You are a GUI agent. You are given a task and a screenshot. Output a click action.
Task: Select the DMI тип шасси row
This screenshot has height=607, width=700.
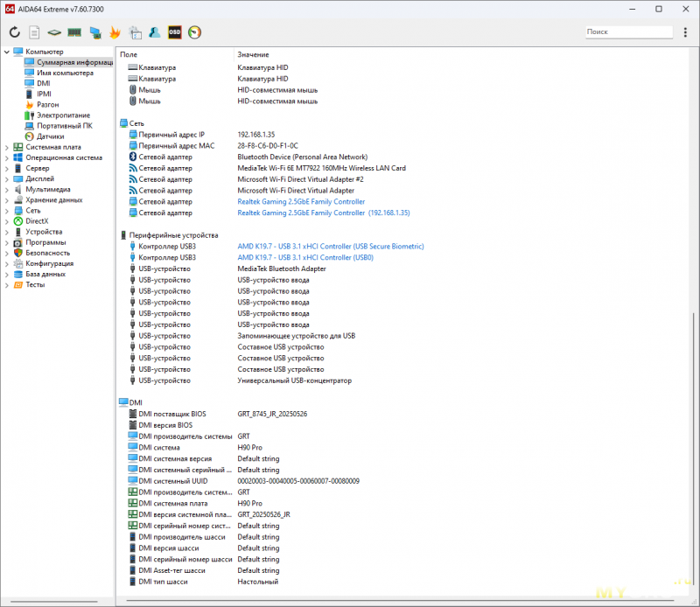402,582
